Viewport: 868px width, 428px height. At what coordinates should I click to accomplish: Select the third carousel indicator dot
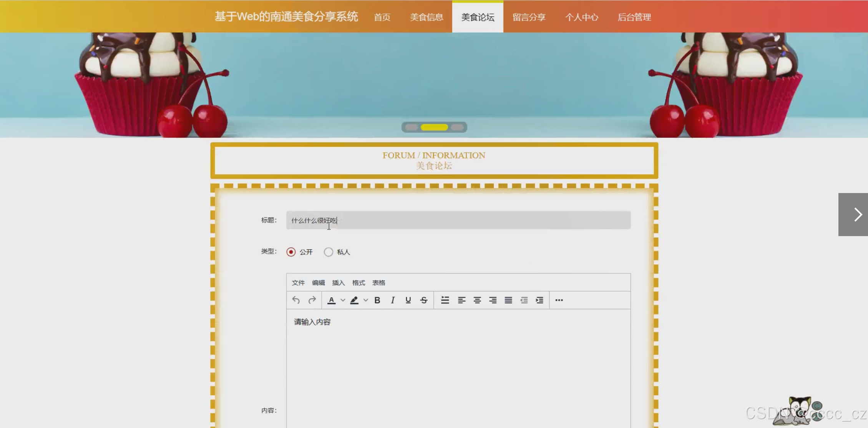457,127
